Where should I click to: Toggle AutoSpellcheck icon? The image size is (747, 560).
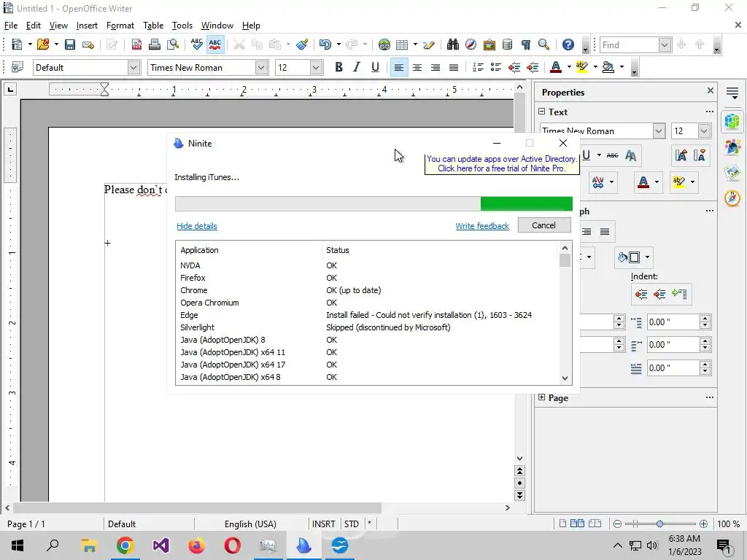coord(215,44)
